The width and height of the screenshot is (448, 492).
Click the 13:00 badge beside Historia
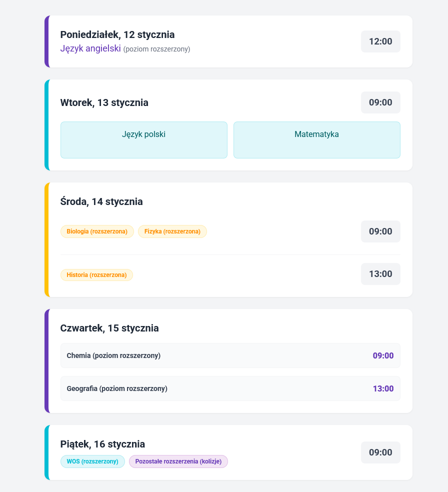[x=380, y=274]
